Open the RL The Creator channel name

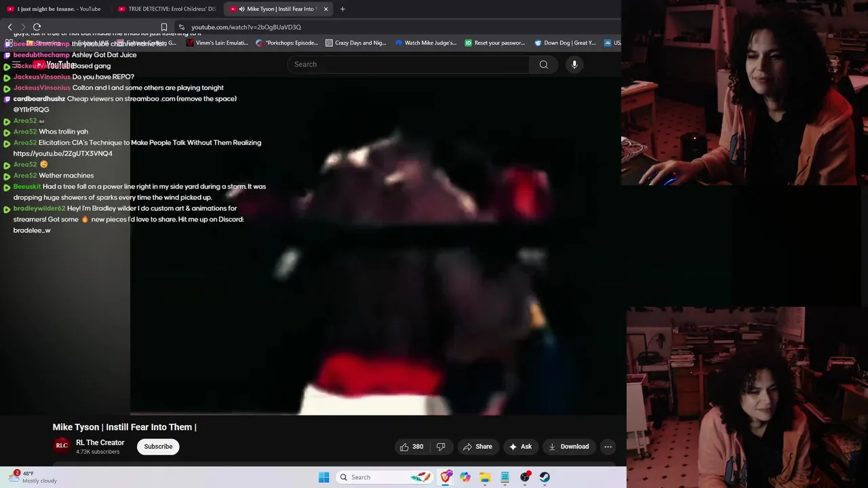pos(100,443)
